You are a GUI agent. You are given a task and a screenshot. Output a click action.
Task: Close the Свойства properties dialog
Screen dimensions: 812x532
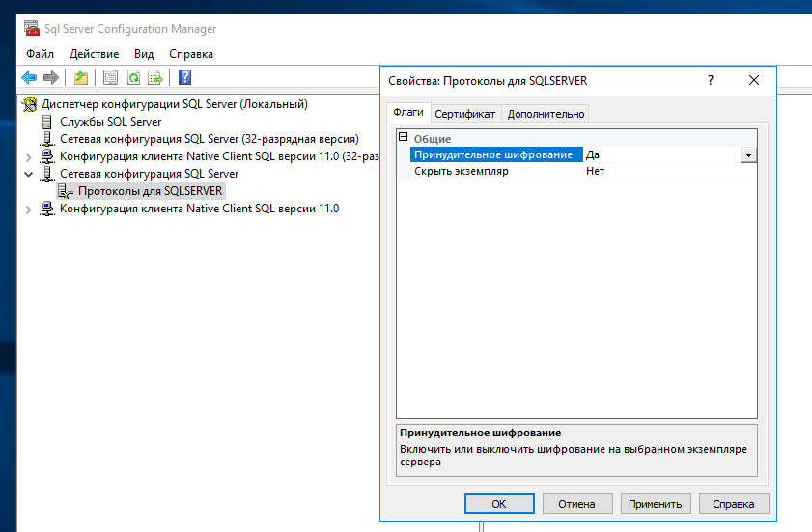pos(754,80)
